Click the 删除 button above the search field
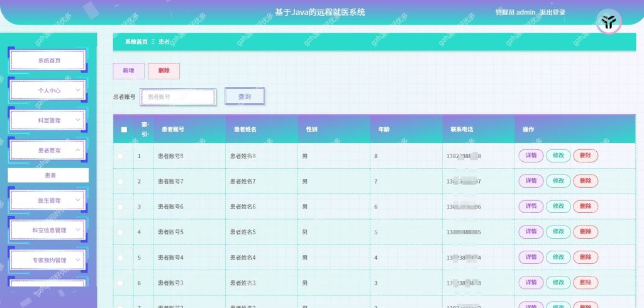 tap(164, 71)
